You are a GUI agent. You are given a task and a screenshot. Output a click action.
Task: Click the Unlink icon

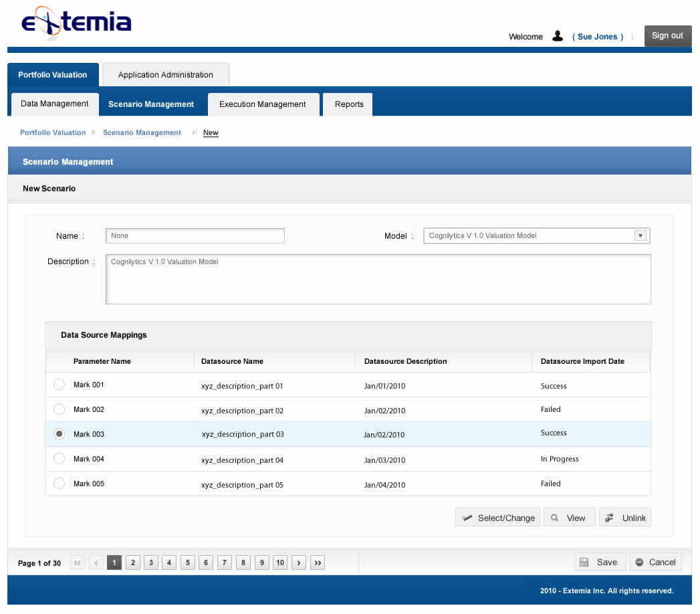609,518
